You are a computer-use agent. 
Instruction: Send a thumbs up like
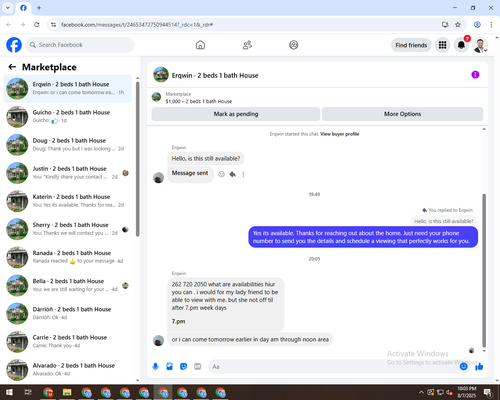click(x=479, y=367)
